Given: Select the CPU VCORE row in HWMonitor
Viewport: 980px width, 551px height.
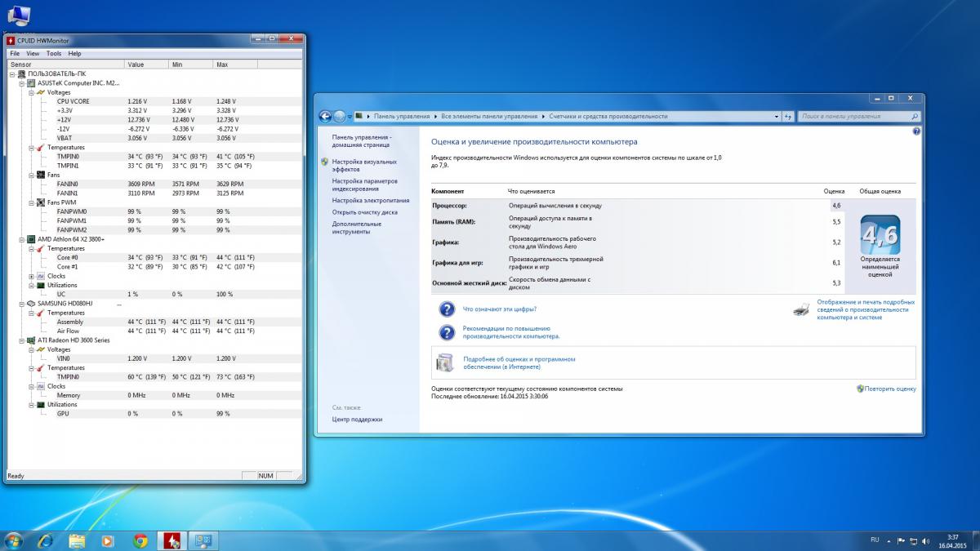Looking at the screenshot, I should click(x=155, y=101).
